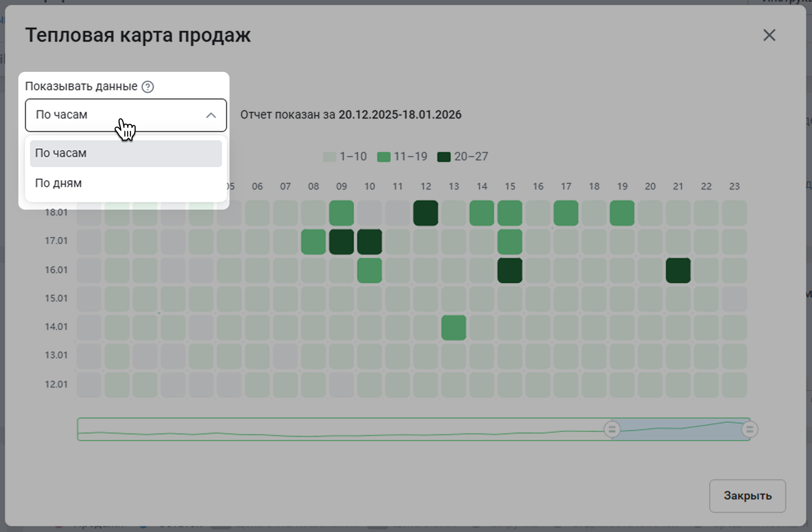Click the Закрыть button
The width and height of the screenshot is (812, 532).
[747, 496]
